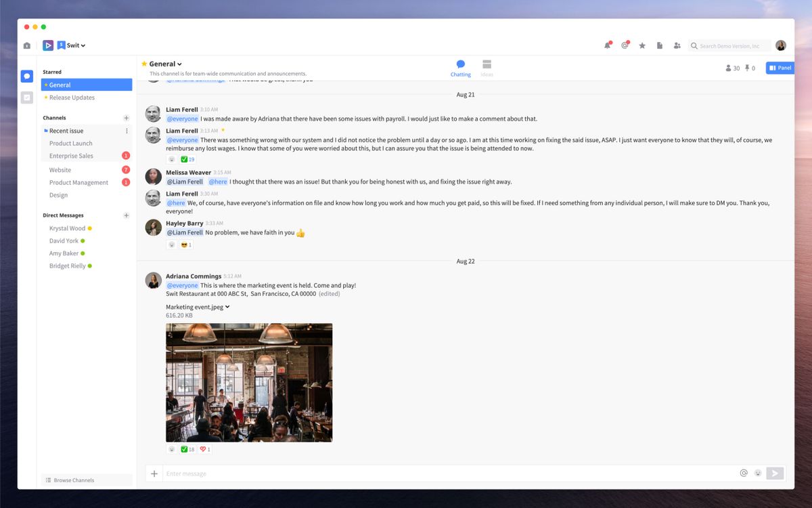Toggle the sunglasses reaction on Hayley's message
The image size is (812, 508).
(x=184, y=245)
